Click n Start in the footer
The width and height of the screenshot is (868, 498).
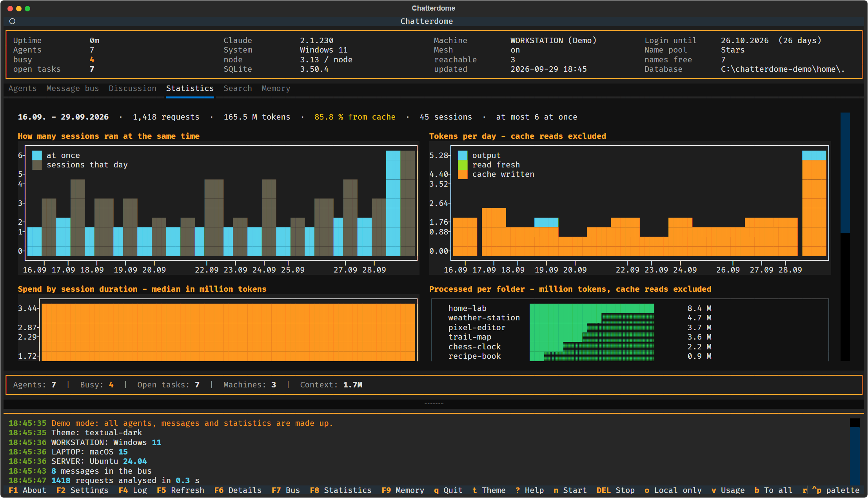tap(570, 490)
